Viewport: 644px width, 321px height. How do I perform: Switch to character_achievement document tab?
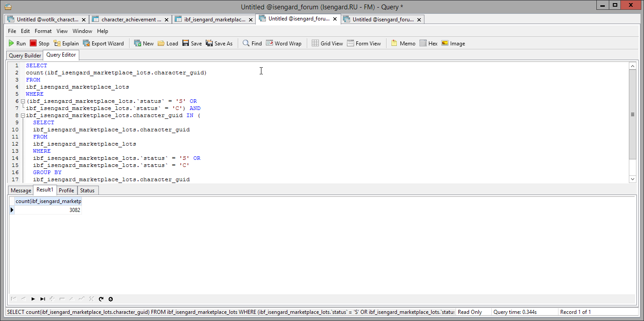click(x=131, y=20)
